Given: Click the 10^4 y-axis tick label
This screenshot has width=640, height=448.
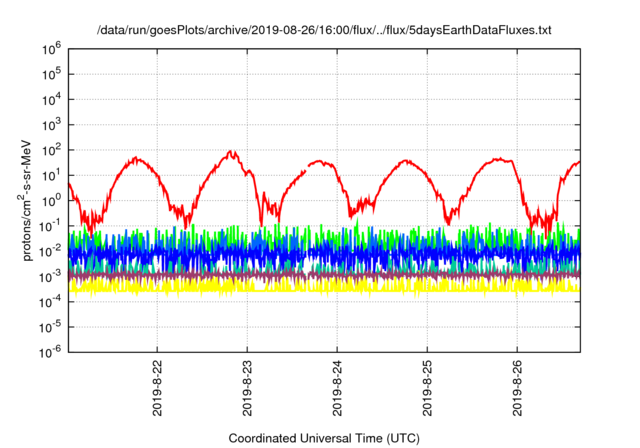Looking at the screenshot, I should [x=51, y=100].
